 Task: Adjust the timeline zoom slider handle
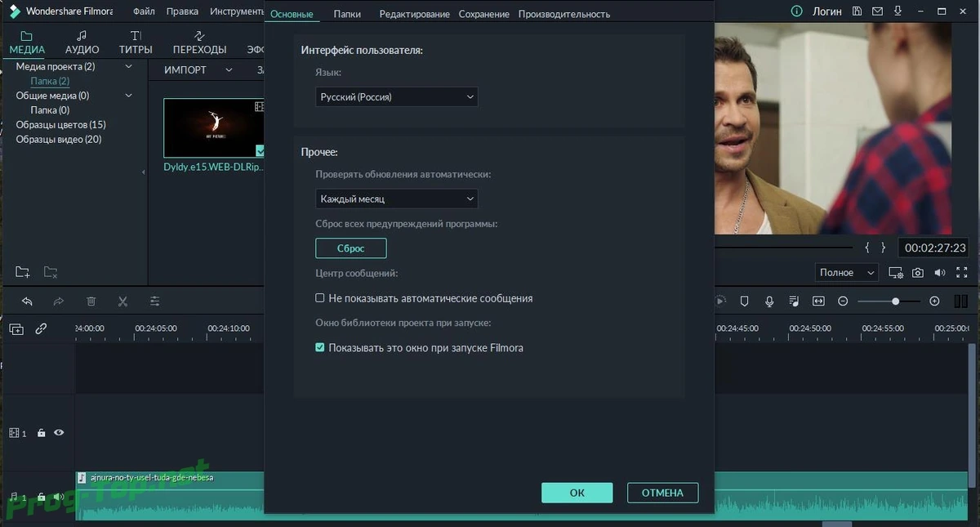(895, 301)
